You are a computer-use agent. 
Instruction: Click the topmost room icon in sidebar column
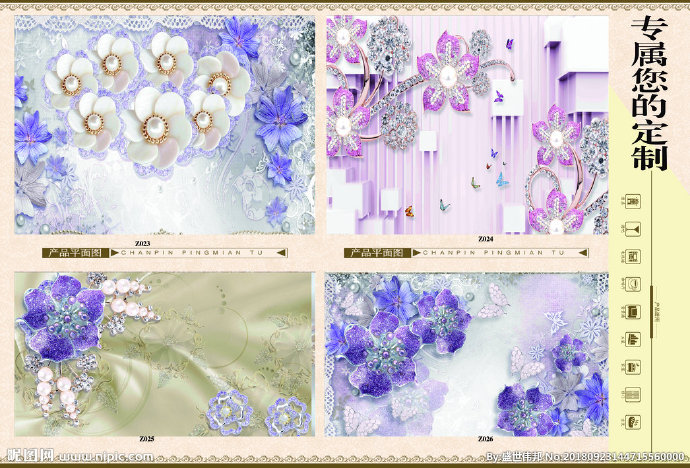coord(633,201)
